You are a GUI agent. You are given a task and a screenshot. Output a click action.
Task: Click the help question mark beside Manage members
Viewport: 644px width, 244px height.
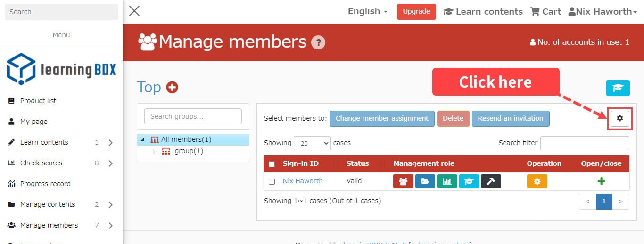pyautogui.click(x=318, y=42)
